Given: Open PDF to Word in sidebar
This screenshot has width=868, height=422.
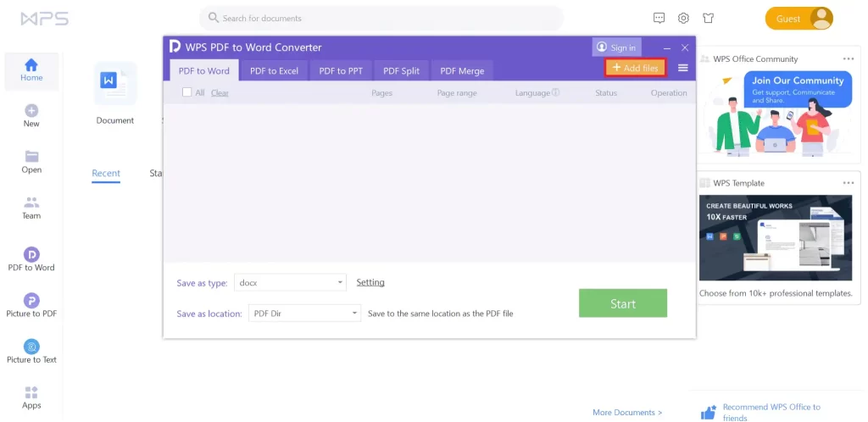Looking at the screenshot, I should click(x=31, y=258).
